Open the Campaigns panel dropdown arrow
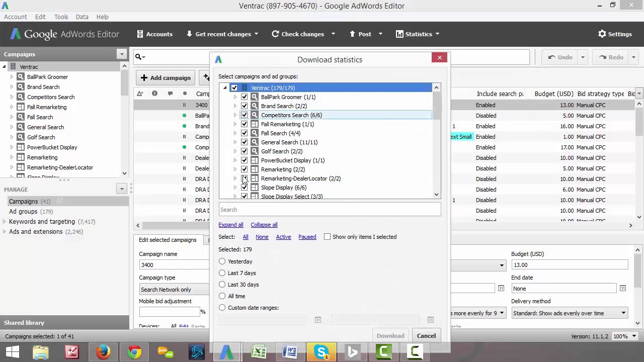The width and height of the screenshot is (644, 362). point(122,54)
